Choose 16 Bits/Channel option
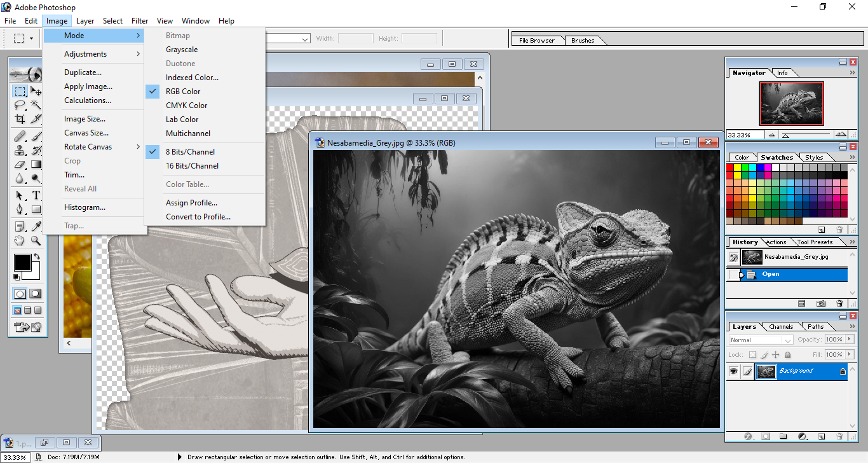The height and width of the screenshot is (463, 868). 192,166
